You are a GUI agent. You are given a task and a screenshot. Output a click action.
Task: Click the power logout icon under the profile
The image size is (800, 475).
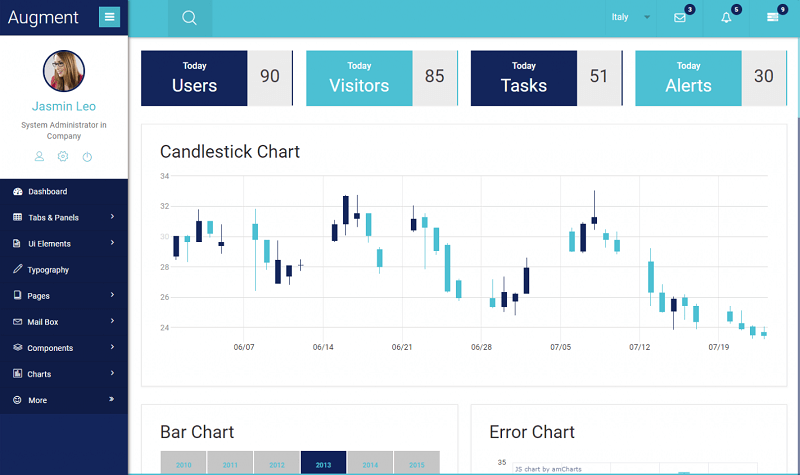point(87,157)
